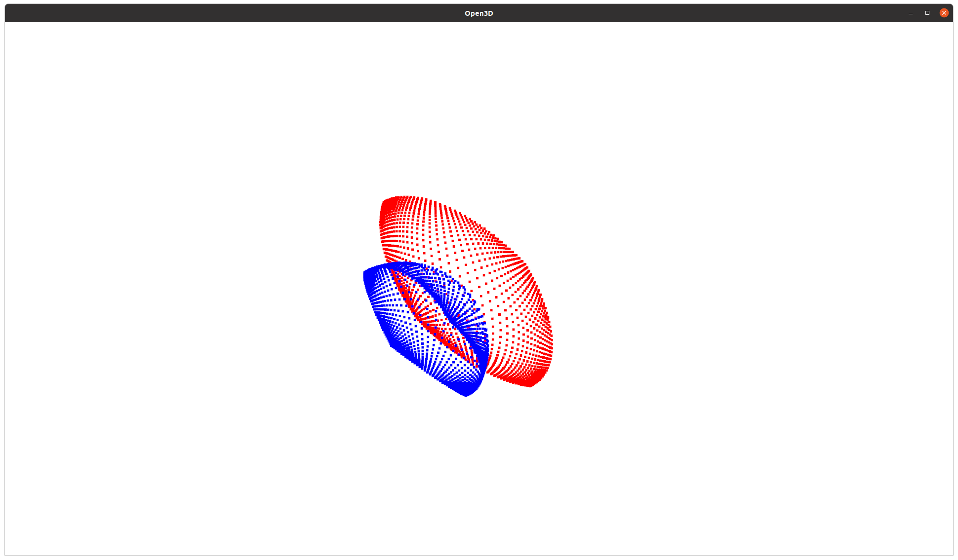Click the Open3D title text
Viewport: 958px width, 560px height.
pos(479,13)
